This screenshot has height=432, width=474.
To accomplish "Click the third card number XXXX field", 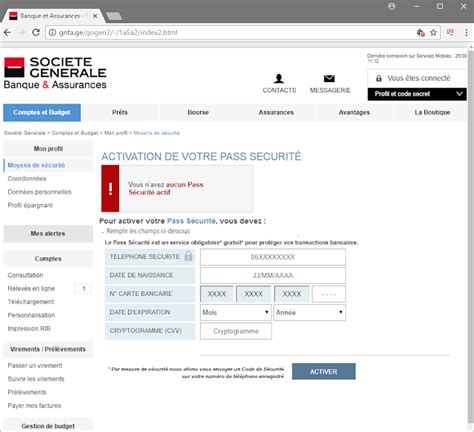I will point(292,294).
